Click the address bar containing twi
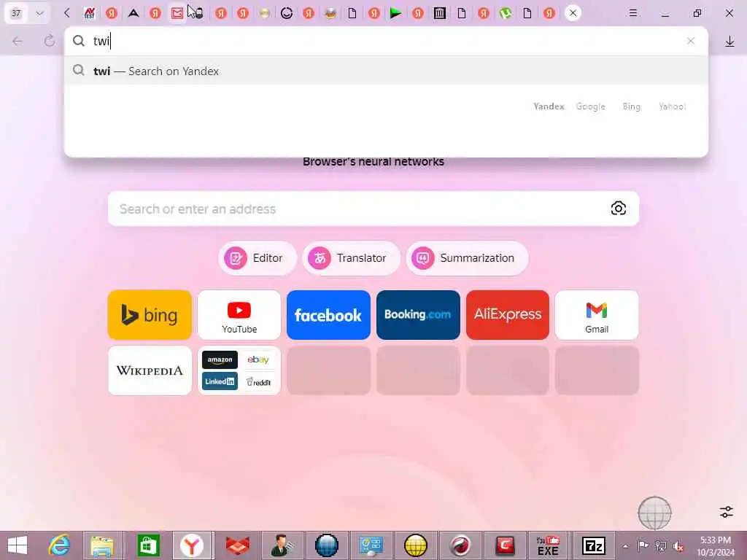The height and width of the screenshot is (560, 747). coord(386,42)
